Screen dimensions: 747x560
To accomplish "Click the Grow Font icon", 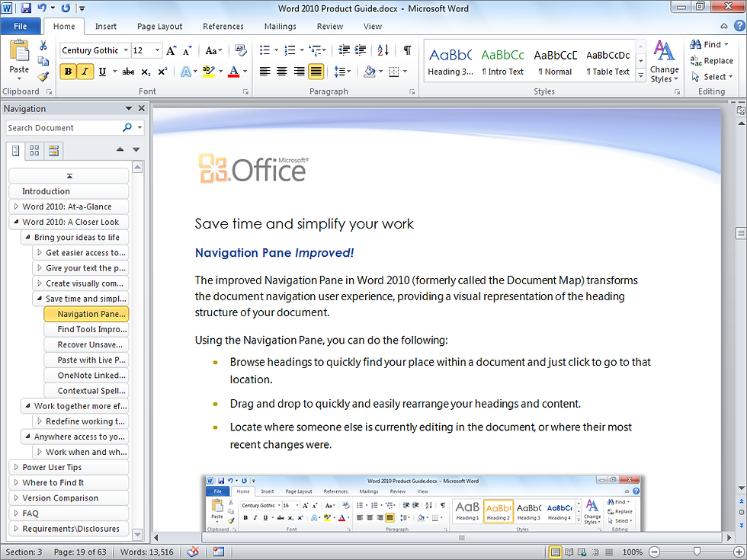I will pos(172,50).
